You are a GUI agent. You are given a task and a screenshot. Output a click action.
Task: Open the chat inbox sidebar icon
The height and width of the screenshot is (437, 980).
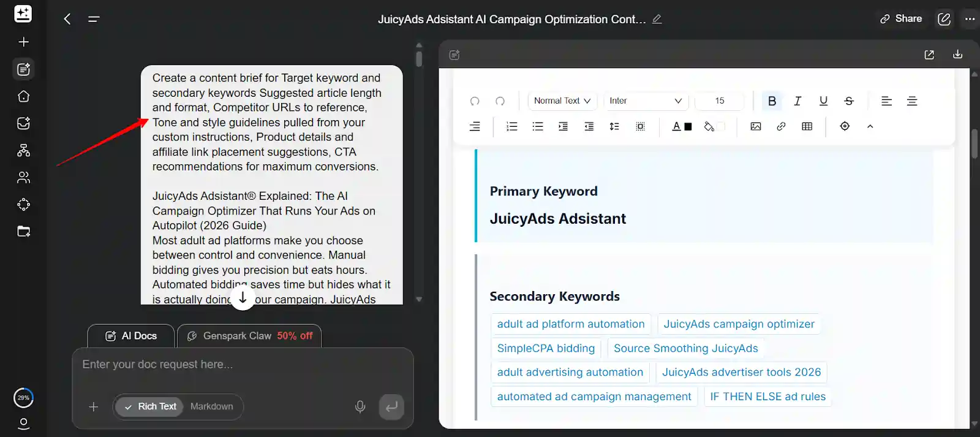tap(23, 123)
